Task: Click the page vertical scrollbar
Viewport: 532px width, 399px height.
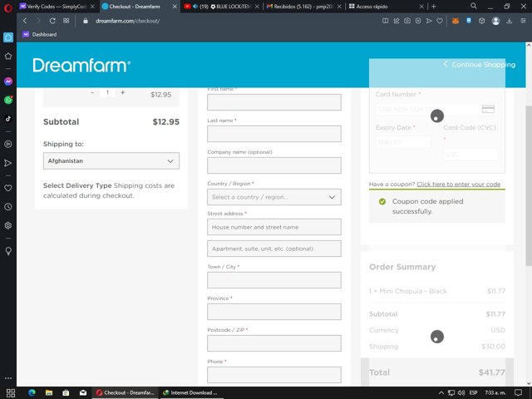Action: coord(529,186)
